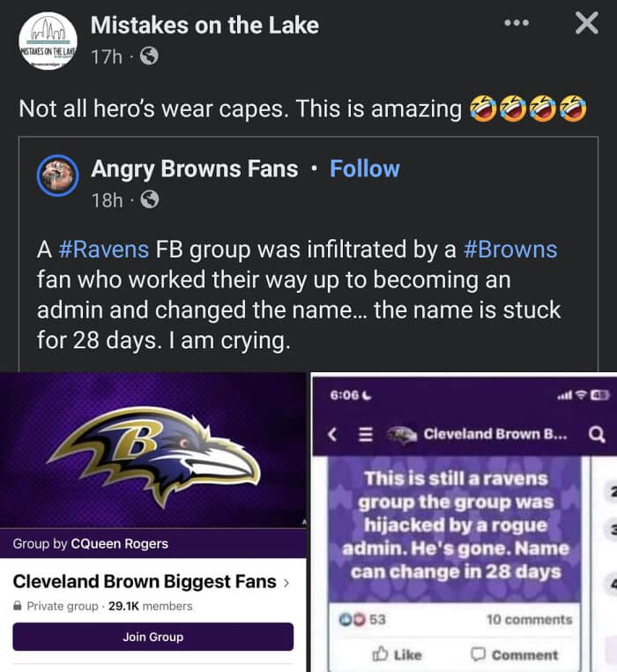Image resolution: width=617 pixels, height=672 pixels.
Task: Follow the Angry Browns Fans page
Action: click(x=364, y=168)
